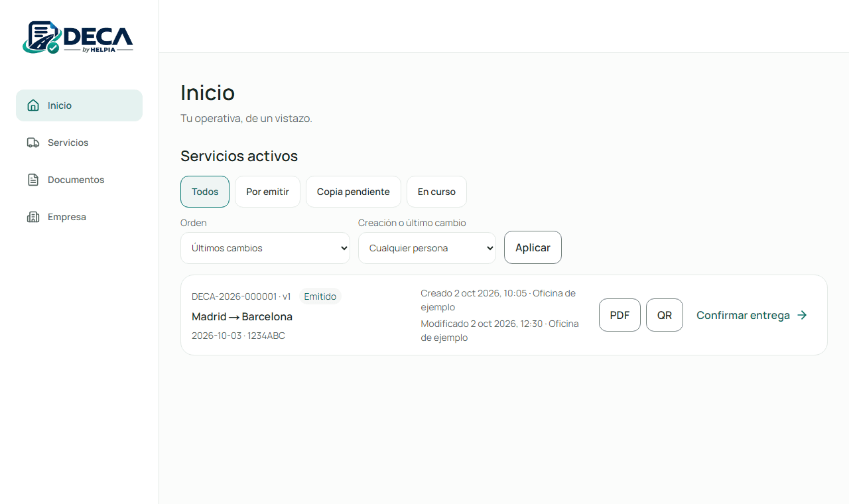Open the Inicio sidebar section
This screenshot has width=849, height=504.
point(79,105)
